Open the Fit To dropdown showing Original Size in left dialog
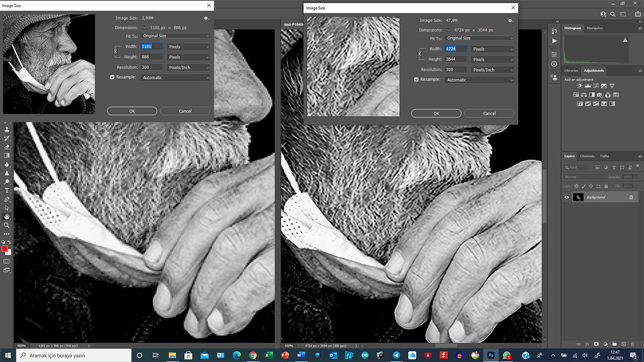Image resolution: width=644 pixels, height=362 pixels. pos(175,36)
